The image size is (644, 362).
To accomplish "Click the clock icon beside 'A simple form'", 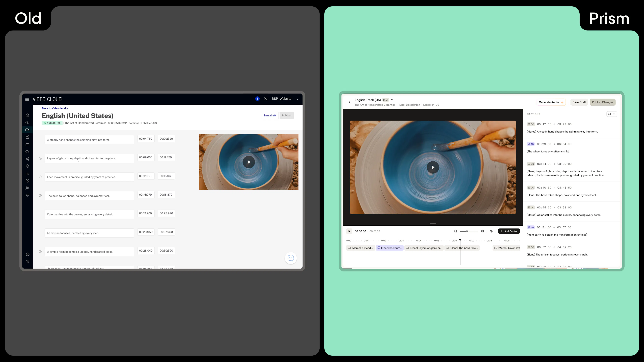I will [x=40, y=252].
